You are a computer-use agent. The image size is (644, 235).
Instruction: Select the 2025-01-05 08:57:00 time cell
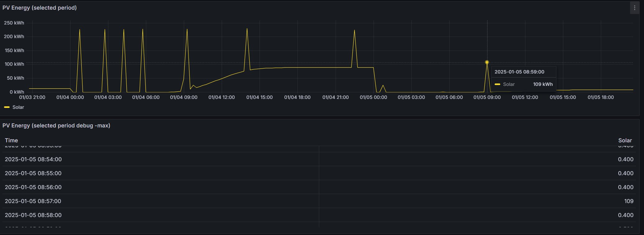pos(33,201)
